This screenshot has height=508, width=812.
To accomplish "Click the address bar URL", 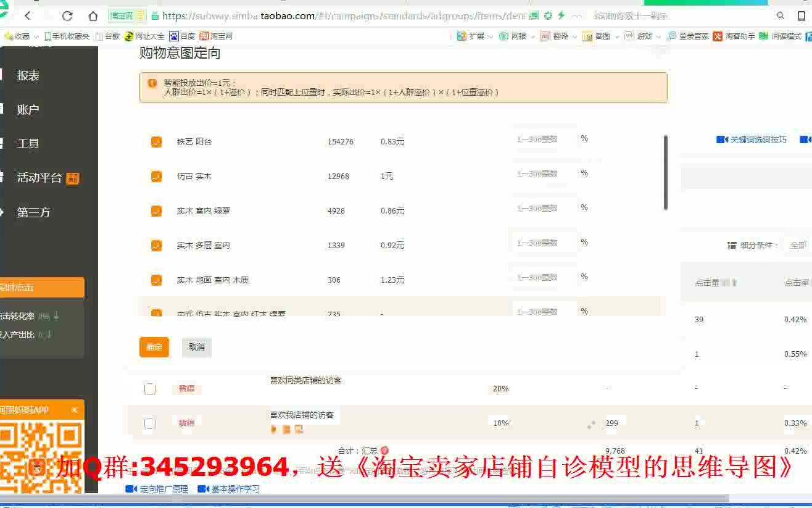I will tap(344, 15).
